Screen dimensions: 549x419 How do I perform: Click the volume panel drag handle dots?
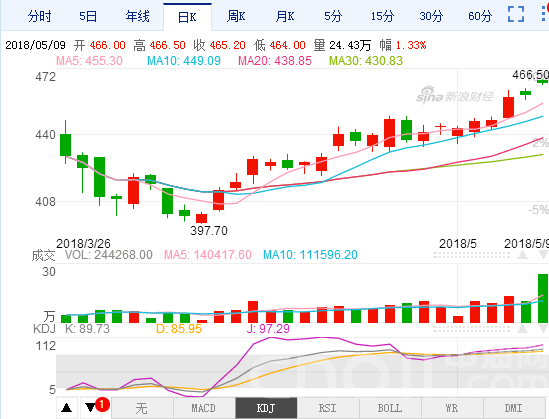(x=471, y=255)
